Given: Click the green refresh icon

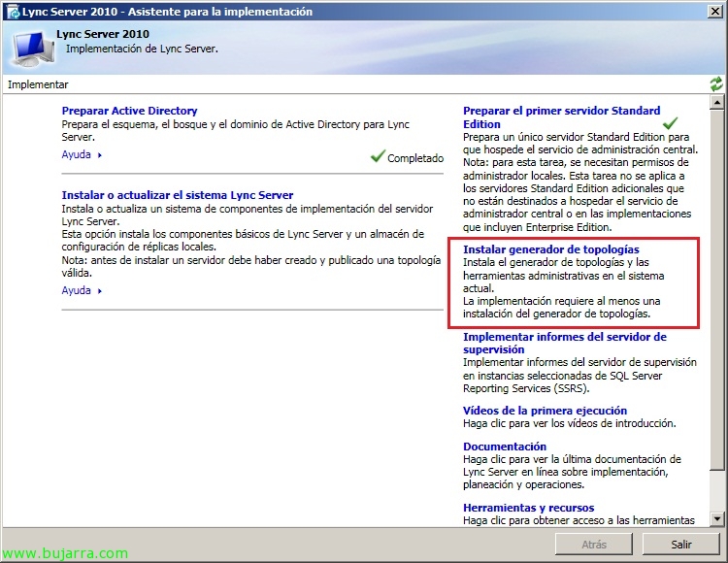Looking at the screenshot, I should click(x=716, y=84).
